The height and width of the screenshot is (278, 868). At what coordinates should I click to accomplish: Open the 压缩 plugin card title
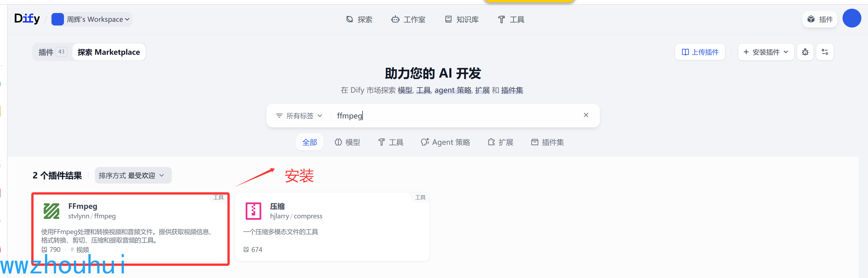point(277,206)
